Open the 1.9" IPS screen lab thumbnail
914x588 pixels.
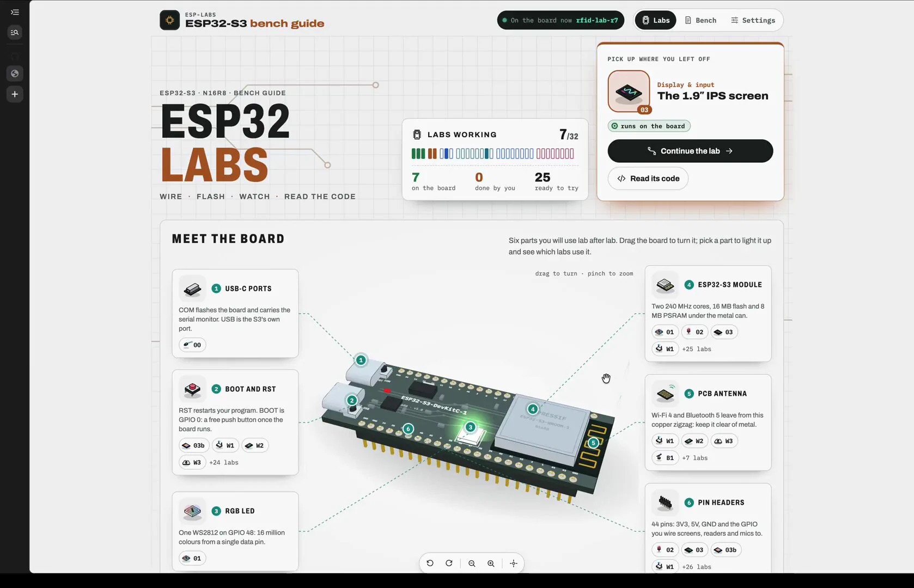click(629, 91)
